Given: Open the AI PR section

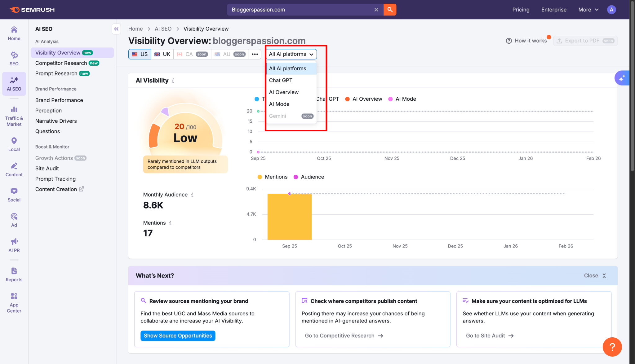Looking at the screenshot, I should [x=14, y=245].
